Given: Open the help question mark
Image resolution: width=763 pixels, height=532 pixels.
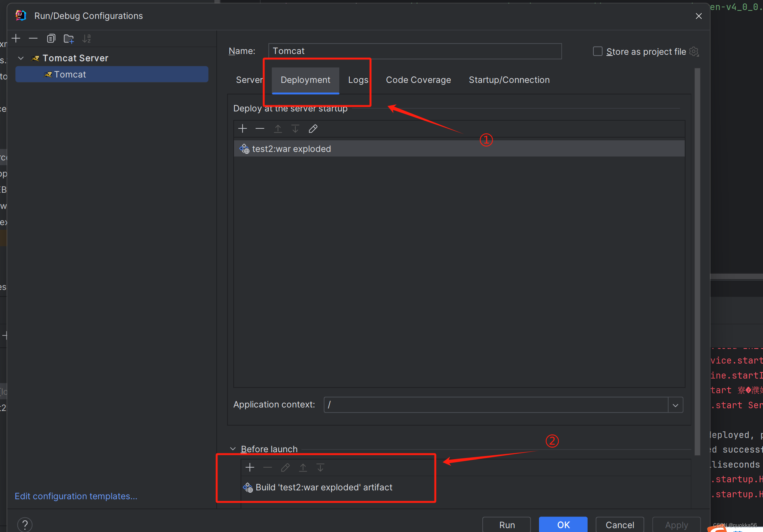Looking at the screenshot, I should click(25, 525).
